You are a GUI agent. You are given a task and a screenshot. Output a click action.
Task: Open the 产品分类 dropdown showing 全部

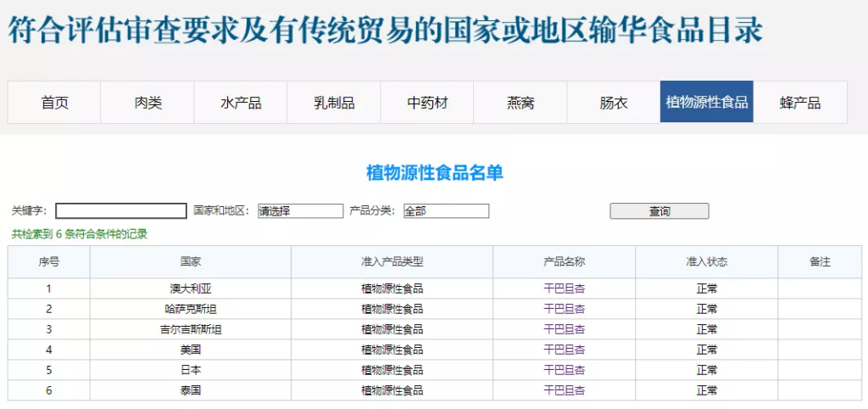click(x=447, y=211)
